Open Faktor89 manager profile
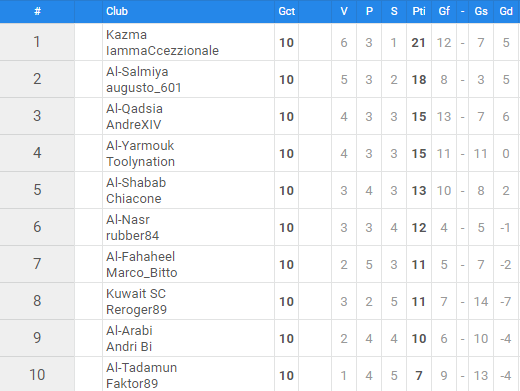Viewport: 520px width, 391px height. 132,383
